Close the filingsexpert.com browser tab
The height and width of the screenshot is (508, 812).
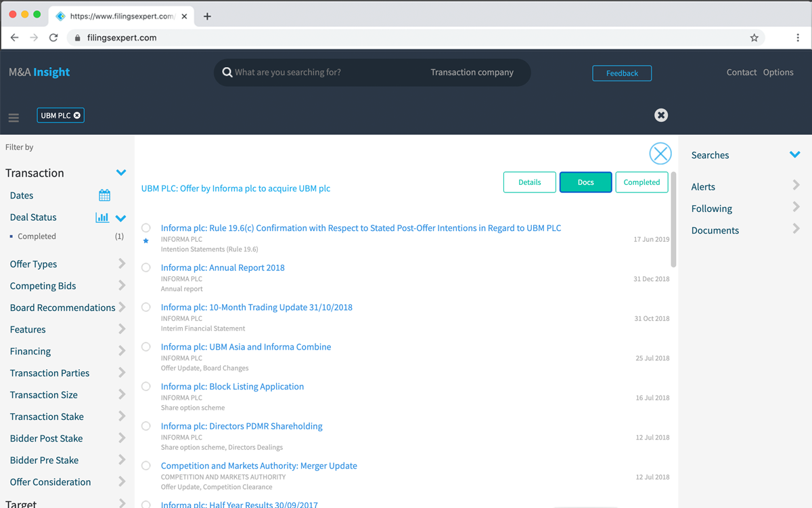pos(185,16)
